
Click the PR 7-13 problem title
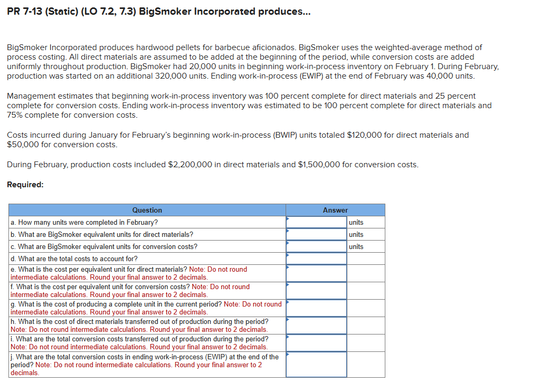158,11
